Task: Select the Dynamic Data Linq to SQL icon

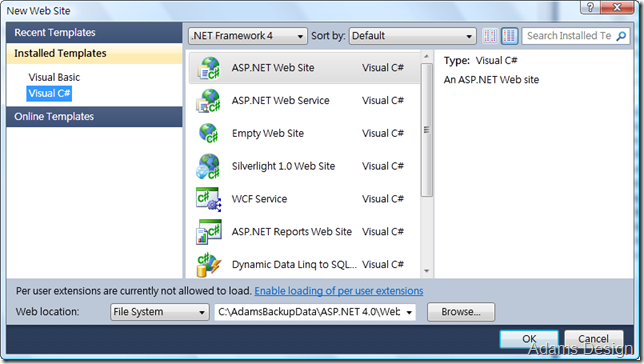Action: pos(209,265)
